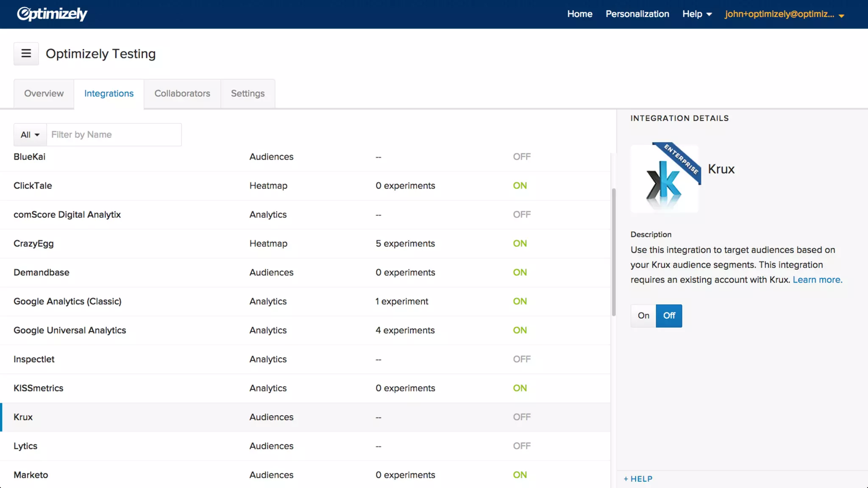Switch to the Settings tab
Screen dimensions: 868x488
tap(248, 93)
